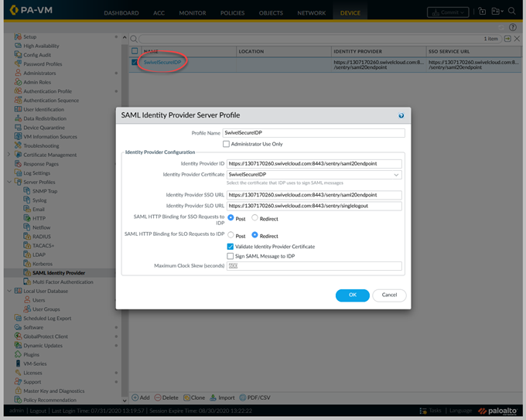
Task: Enable the Administrator Use Only checkbox
Action: coord(227,144)
